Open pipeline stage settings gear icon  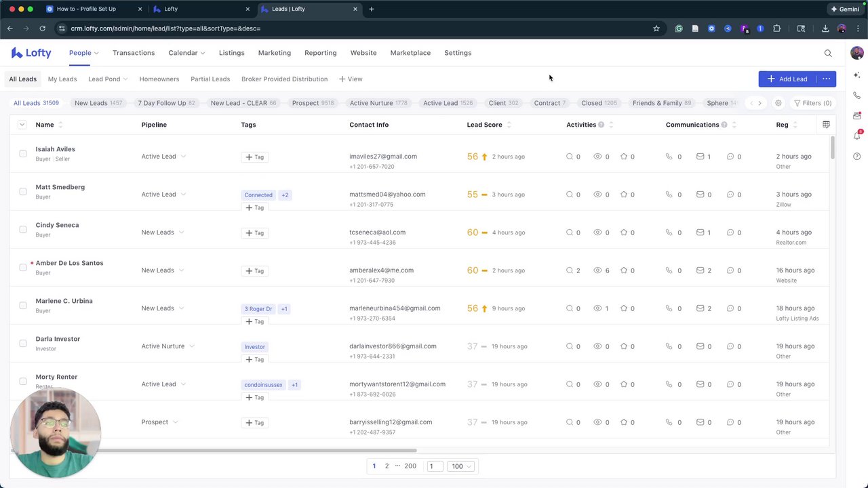coord(778,103)
